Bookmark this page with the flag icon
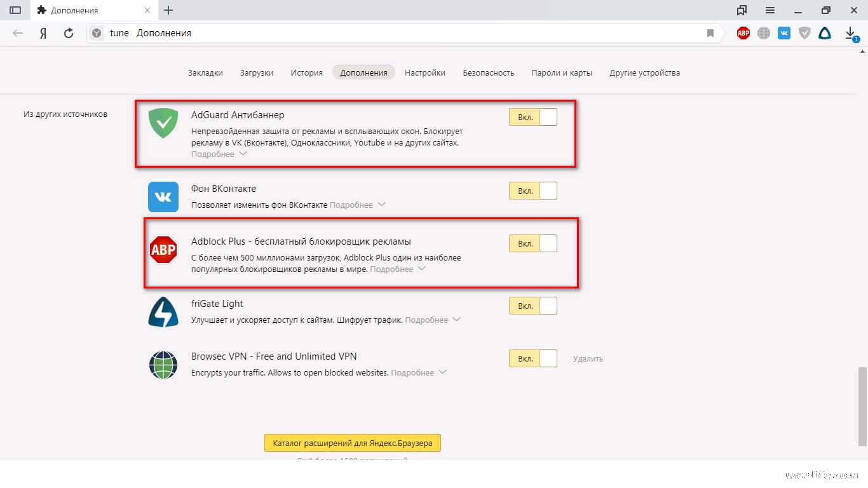This screenshot has width=868, height=488. [710, 33]
